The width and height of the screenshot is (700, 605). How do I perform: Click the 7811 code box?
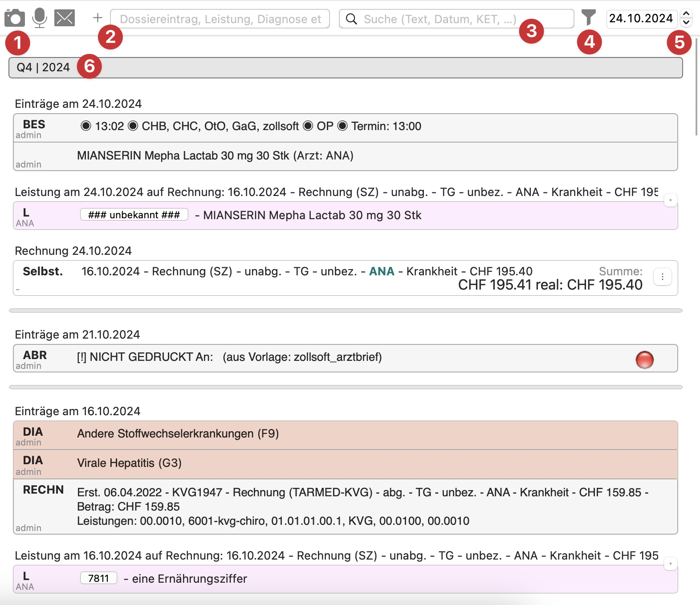coord(98,578)
